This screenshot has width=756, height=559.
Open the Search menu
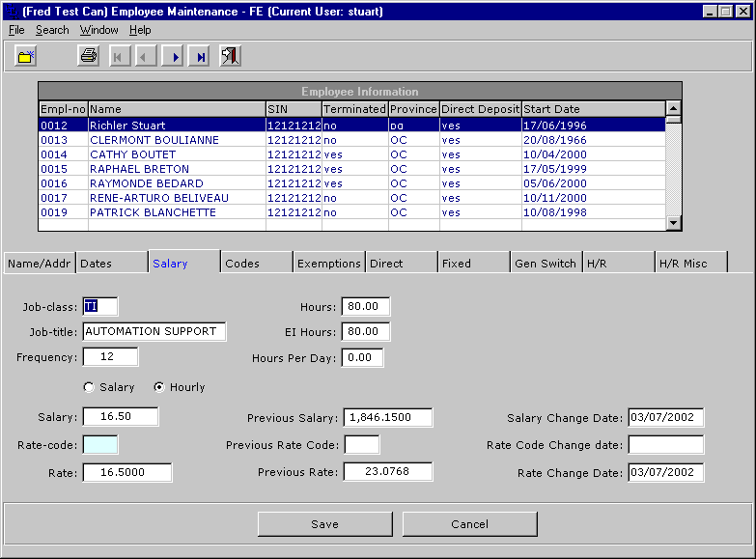point(52,30)
